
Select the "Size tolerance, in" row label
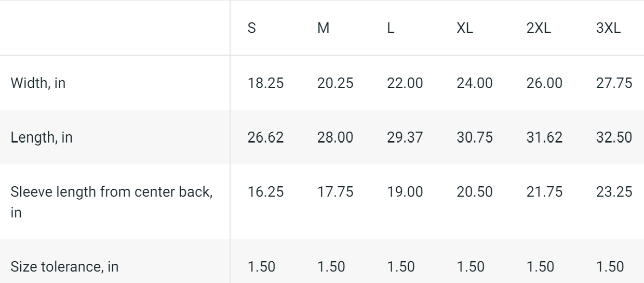coord(64,267)
